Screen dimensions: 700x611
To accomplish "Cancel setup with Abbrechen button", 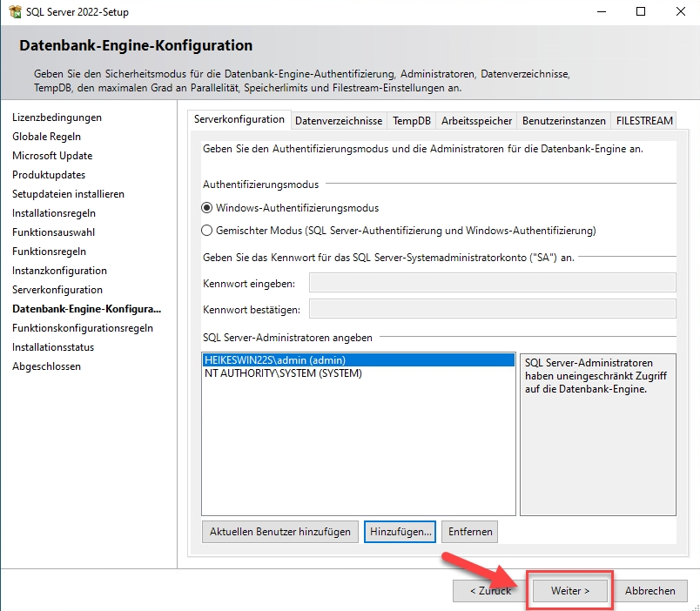I will click(650, 591).
